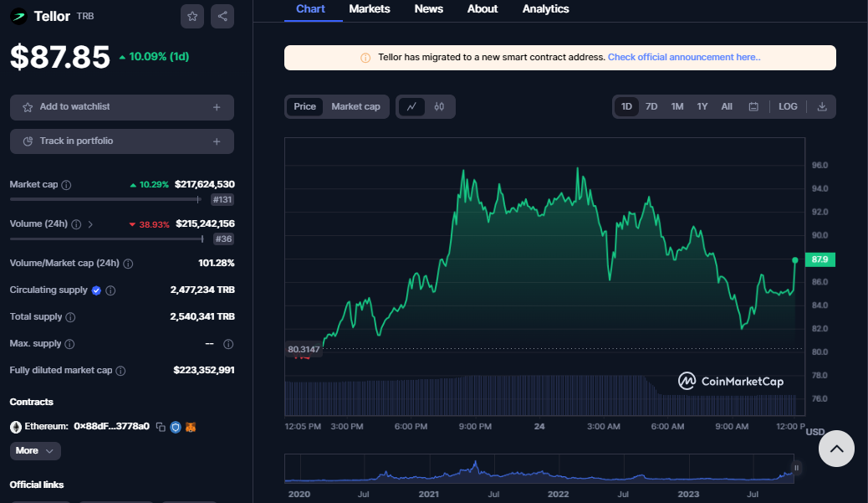
Task: Click the plus icon on Add to watchlist
Action: pyautogui.click(x=217, y=107)
